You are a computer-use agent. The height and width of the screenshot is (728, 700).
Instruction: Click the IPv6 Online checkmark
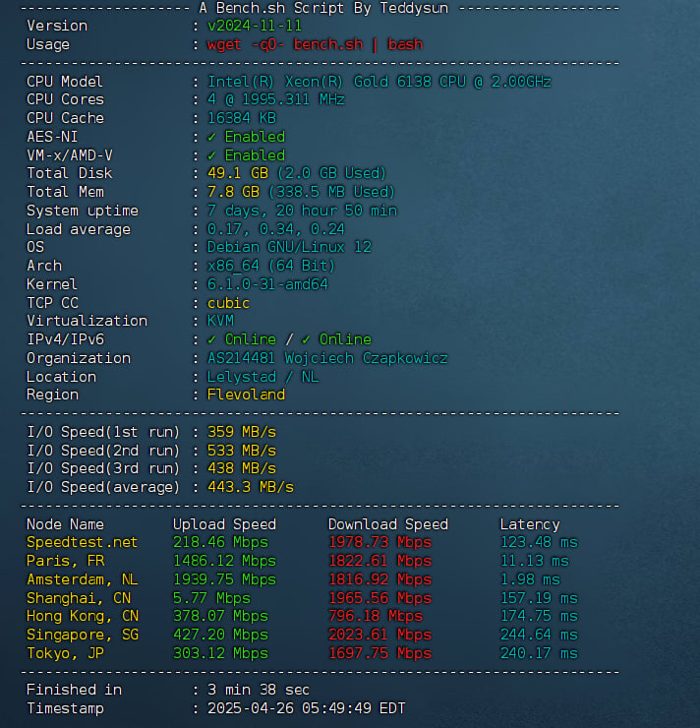[x=306, y=339]
